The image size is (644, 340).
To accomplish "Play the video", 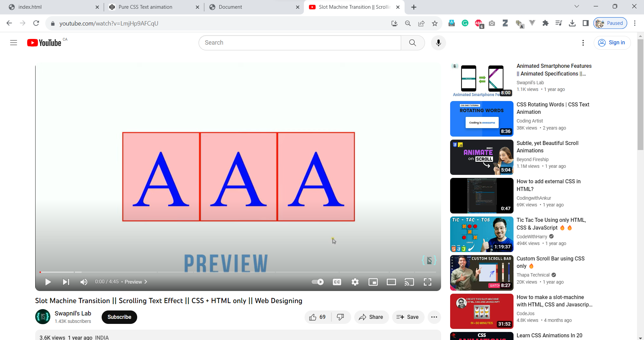I will [48, 282].
